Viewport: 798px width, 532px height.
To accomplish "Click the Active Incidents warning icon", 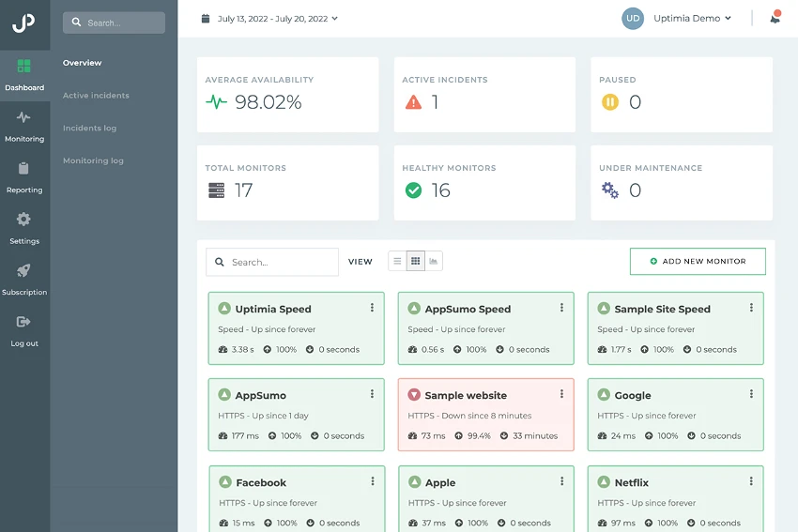I will coord(413,102).
